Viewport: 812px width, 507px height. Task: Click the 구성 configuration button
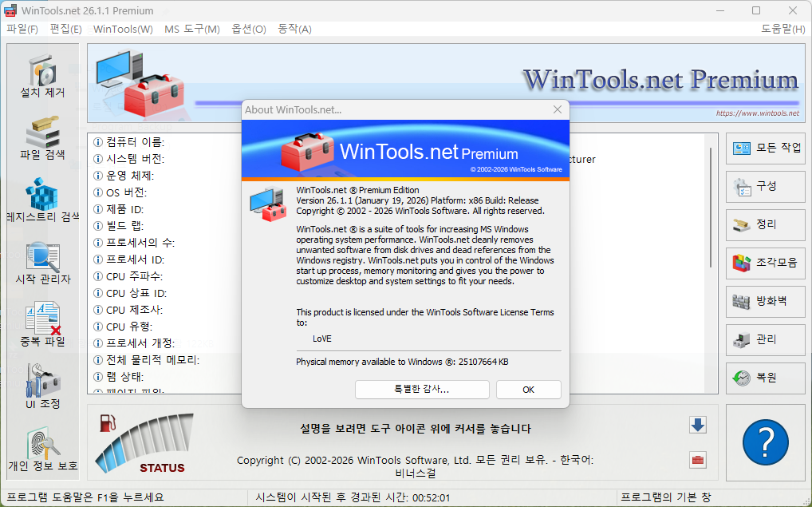[x=766, y=187]
